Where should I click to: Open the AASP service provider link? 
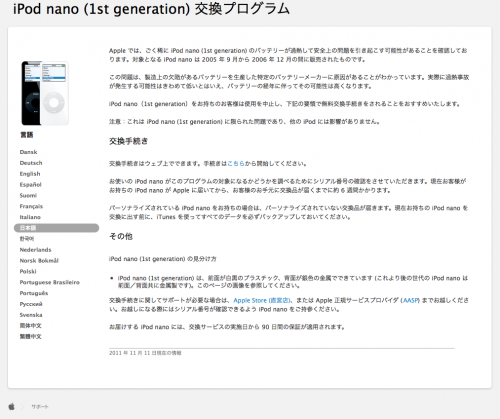click(x=411, y=300)
